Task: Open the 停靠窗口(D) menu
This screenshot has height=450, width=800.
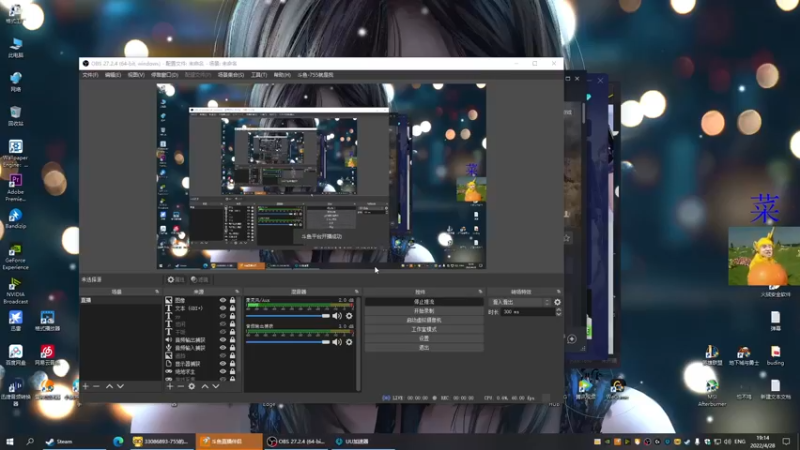Action: [165, 75]
